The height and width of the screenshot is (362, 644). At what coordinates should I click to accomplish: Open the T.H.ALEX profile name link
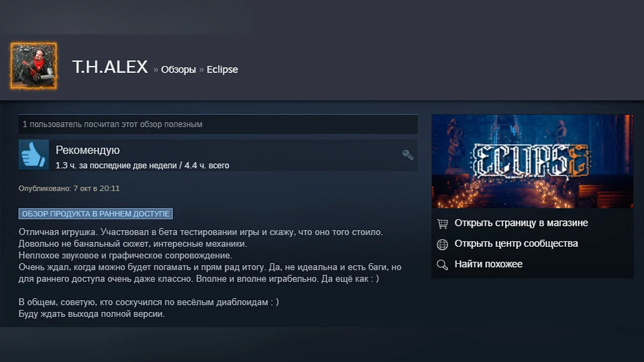click(x=110, y=67)
